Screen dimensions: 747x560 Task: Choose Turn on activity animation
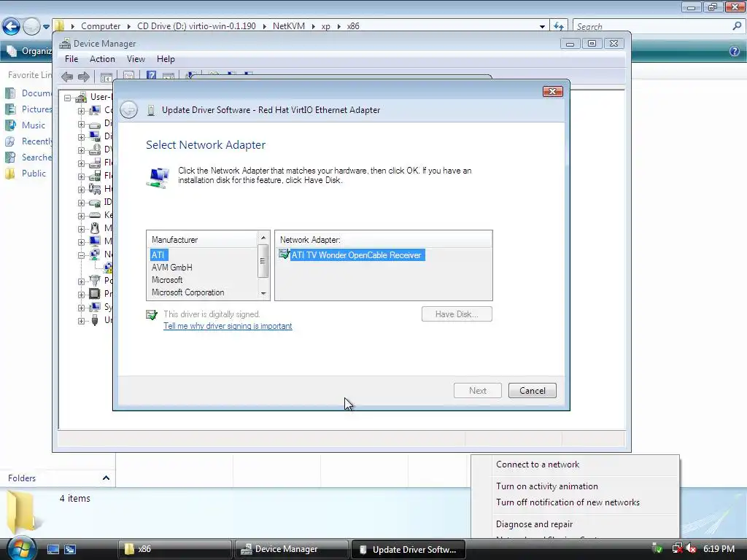point(547,486)
